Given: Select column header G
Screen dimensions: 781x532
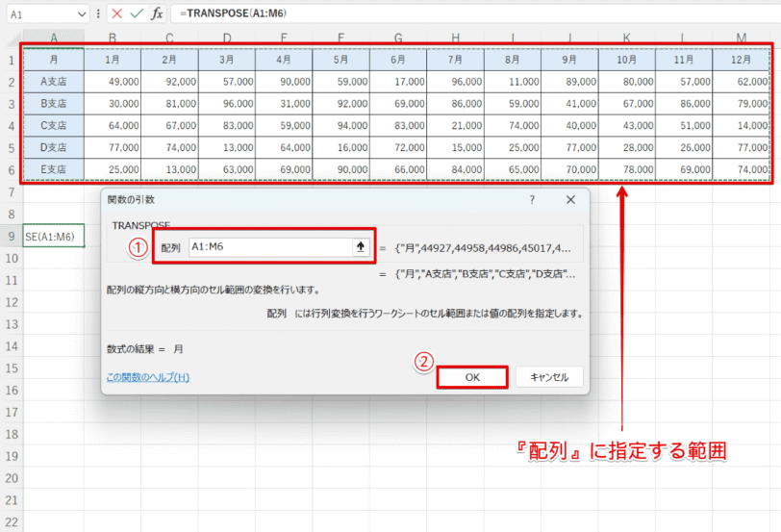Looking at the screenshot, I should (398, 38).
